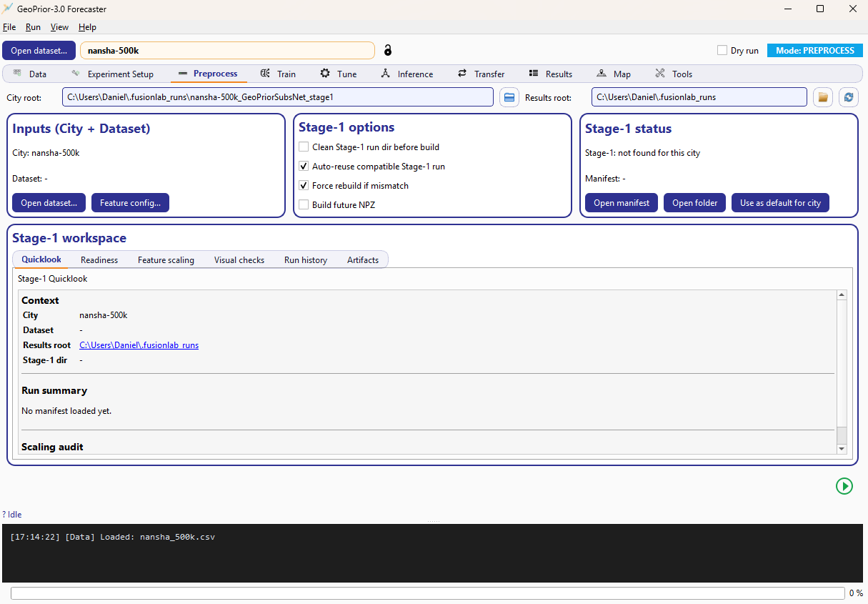Click the Quicklook scrollbar down arrow
Screen dimensions: 868x604
click(x=842, y=448)
